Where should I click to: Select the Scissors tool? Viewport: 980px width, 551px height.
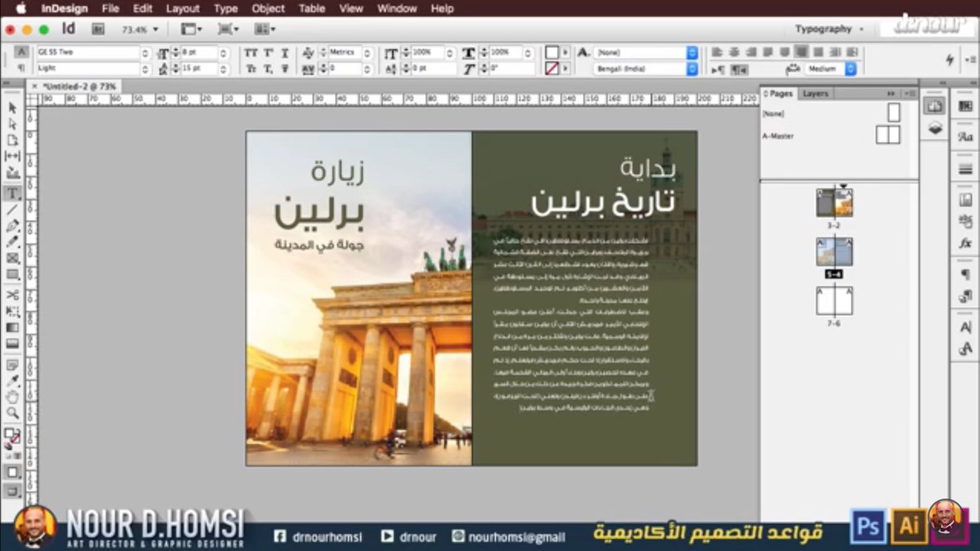(x=12, y=295)
